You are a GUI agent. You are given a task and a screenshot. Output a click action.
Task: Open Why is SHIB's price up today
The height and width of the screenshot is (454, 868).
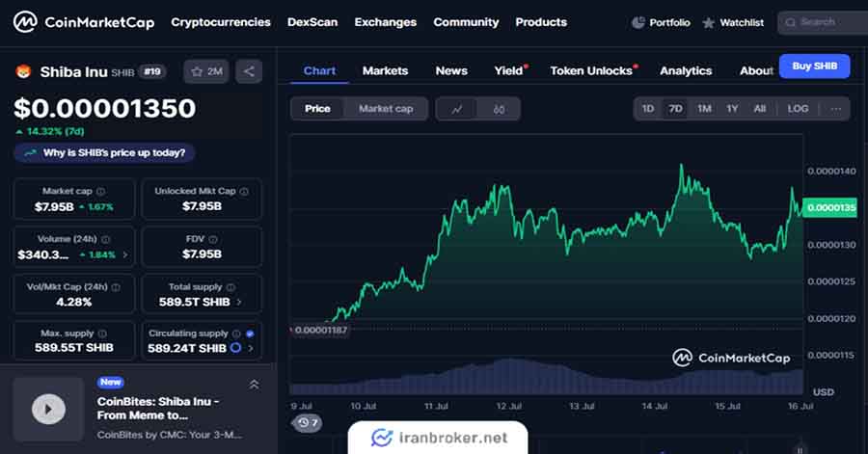[104, 153]
